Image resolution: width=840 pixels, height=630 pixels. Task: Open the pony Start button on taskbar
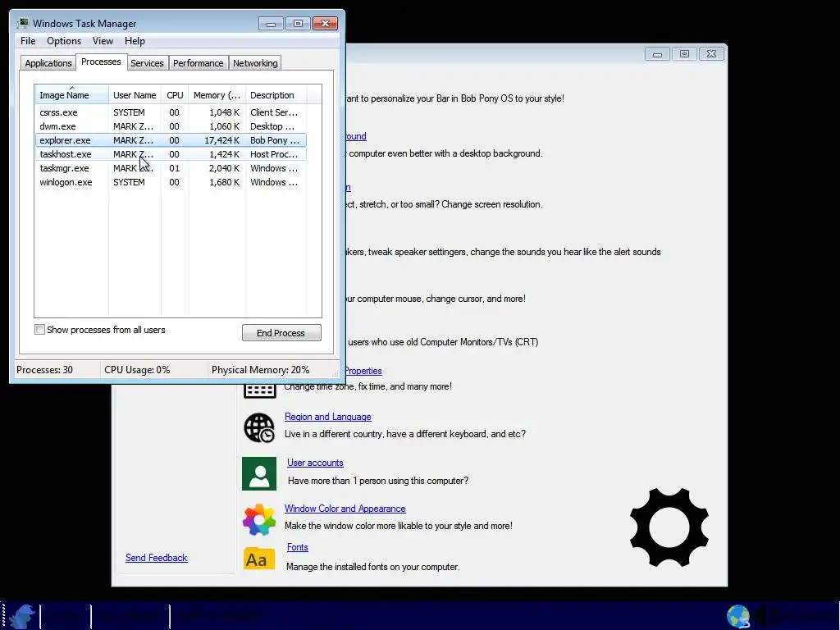click(21, 616)
